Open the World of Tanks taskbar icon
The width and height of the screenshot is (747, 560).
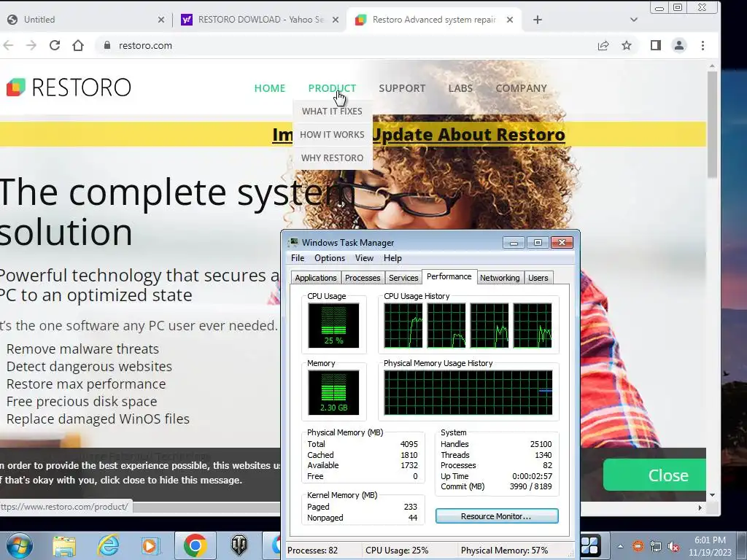click(x=239, y=545)
